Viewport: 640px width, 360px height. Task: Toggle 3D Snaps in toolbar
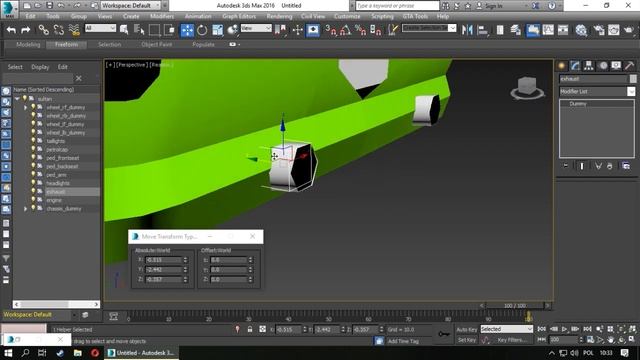click(x=330, y=30)
